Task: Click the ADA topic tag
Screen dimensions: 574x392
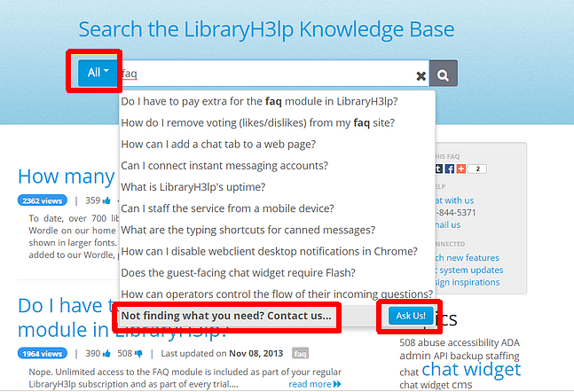Action: [510, 343]
